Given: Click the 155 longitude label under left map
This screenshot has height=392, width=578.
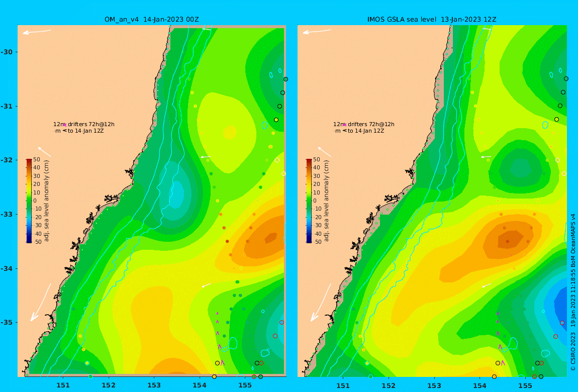Looking at the screenshot, I should [245, 385].
